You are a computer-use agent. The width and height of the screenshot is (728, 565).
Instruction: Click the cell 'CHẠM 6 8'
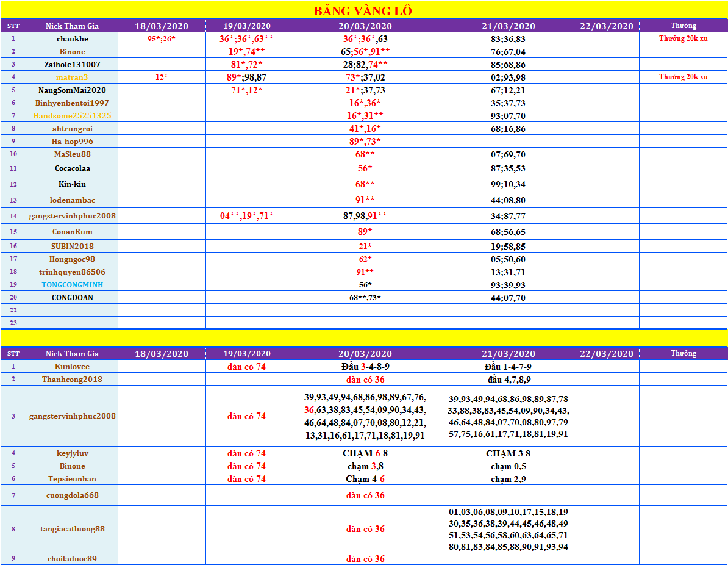point(365,453)
